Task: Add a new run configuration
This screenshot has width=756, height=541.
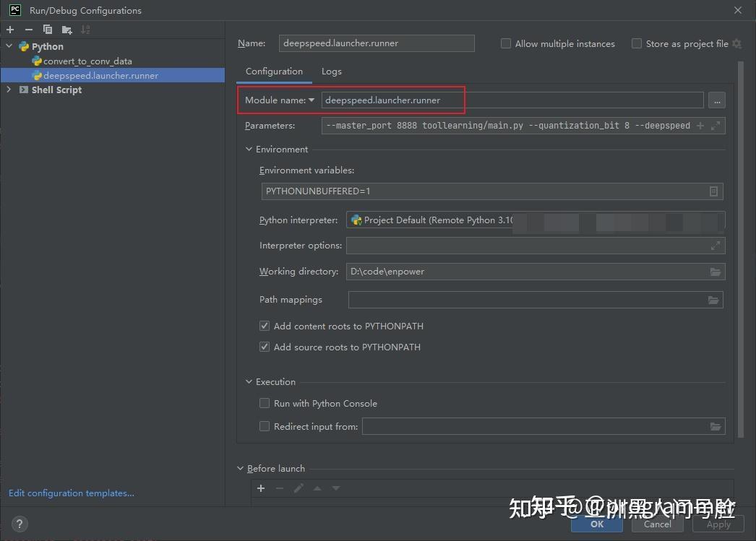Action: pyautogui.click(x=9, y=29)
